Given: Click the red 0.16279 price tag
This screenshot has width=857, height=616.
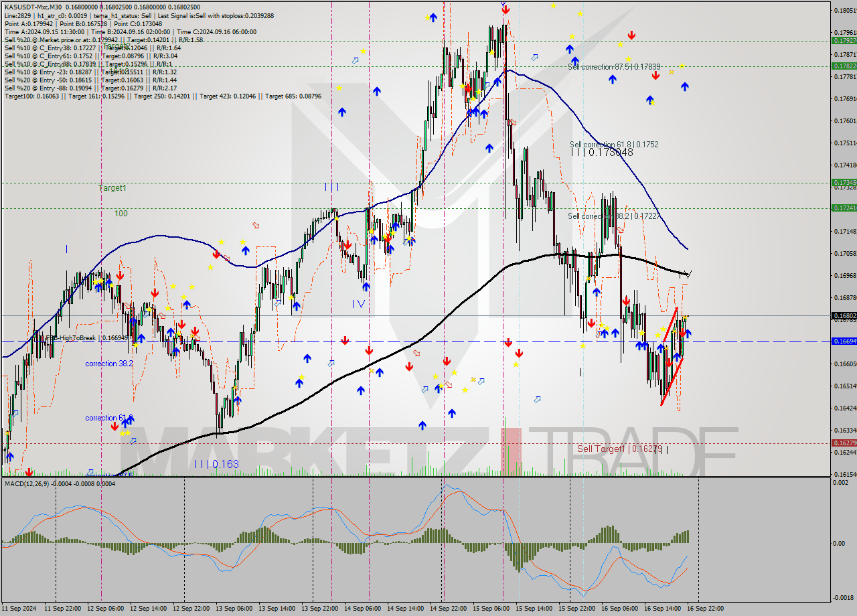Looking at the screenshot, I should 844,443.
